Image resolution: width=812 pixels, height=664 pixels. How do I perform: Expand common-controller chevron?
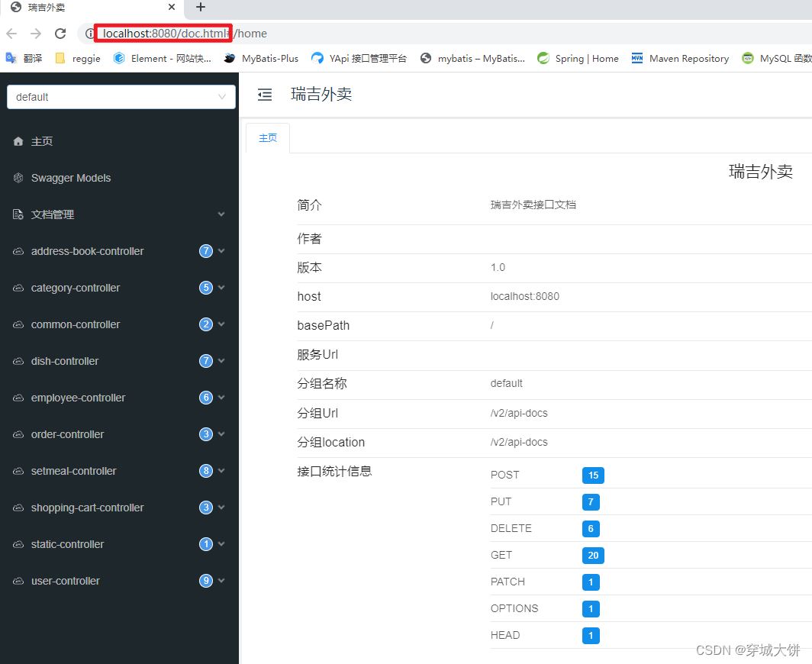221,324
